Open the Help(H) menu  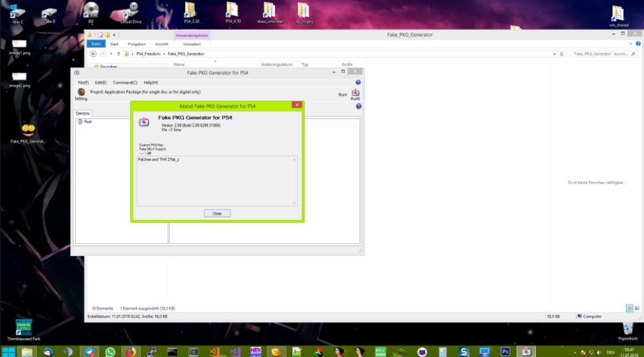151,83
